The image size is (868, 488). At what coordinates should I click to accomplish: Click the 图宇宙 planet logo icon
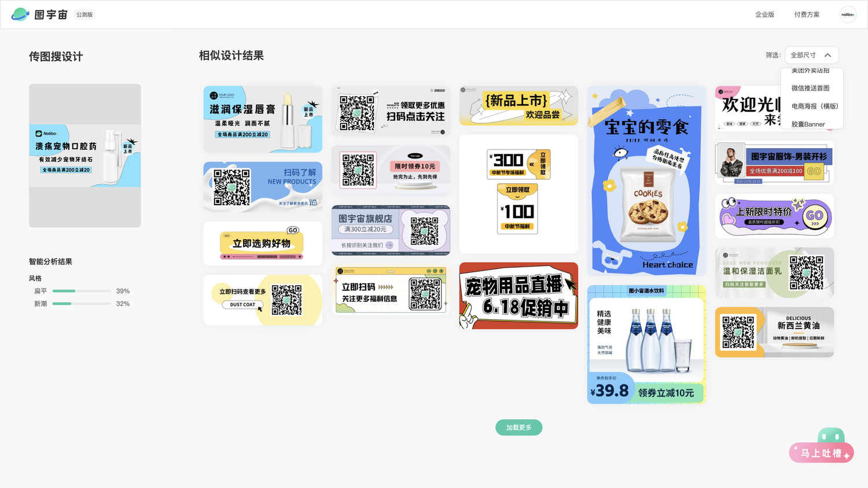[20, 14]
